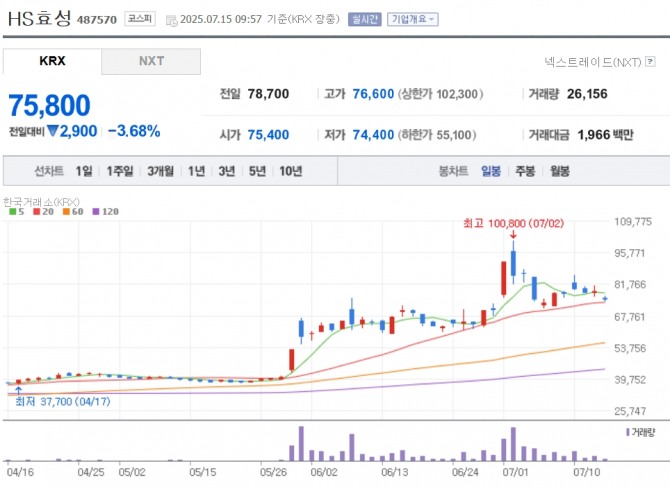This screenshot has width=670, height=489.
Task: Click the current price 75,800
Action: tap(49, 105)
